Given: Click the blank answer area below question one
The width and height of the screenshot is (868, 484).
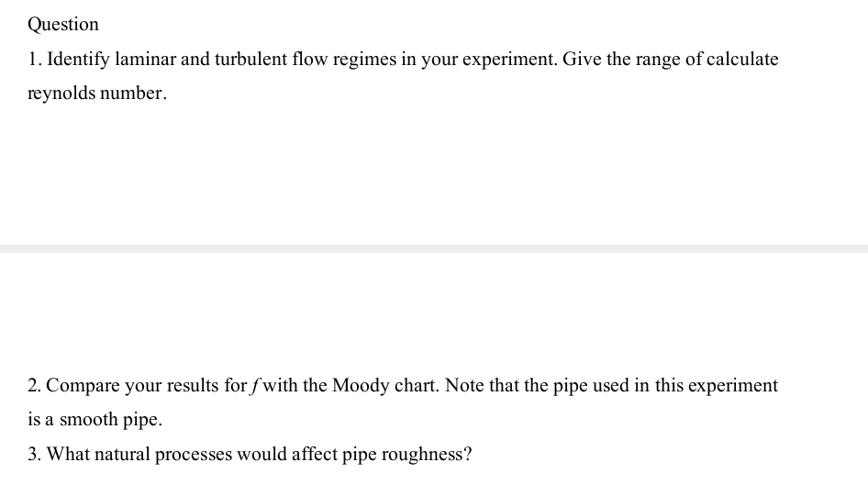Looking at the screenshot, I should tap(434, 170).
